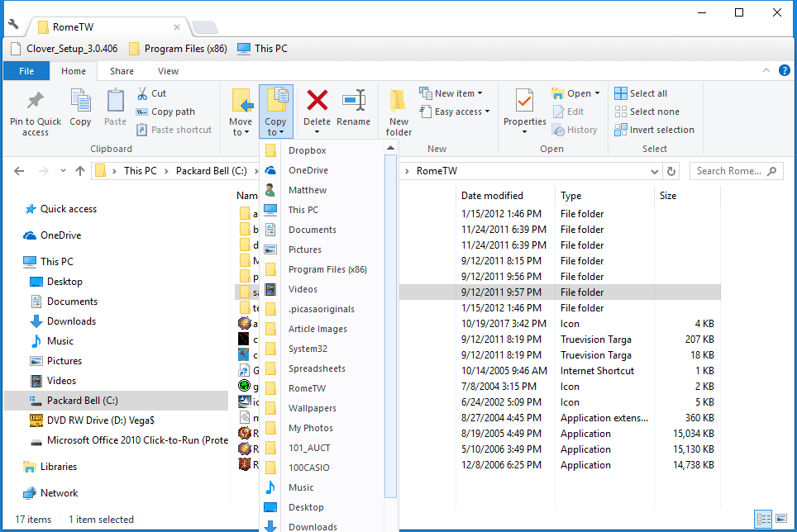Switch to large icons view
This screenshot has width=797, height=532.
[x=781, y=519]
